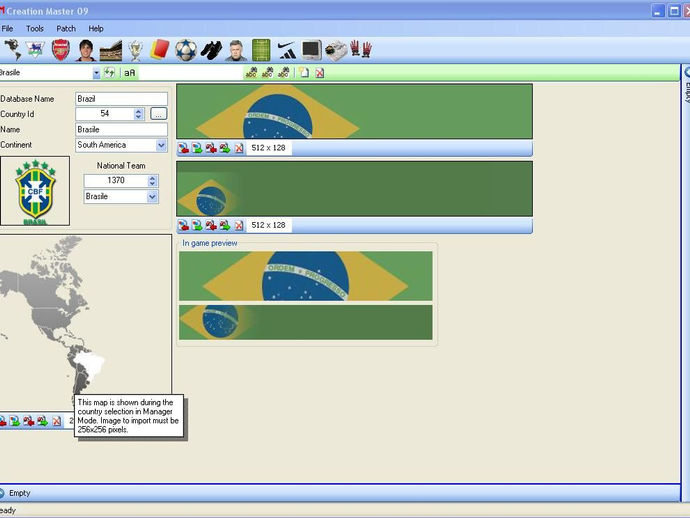
Task: Export second faded flag banner image, last green arrow icon
Action: (225, 226)
